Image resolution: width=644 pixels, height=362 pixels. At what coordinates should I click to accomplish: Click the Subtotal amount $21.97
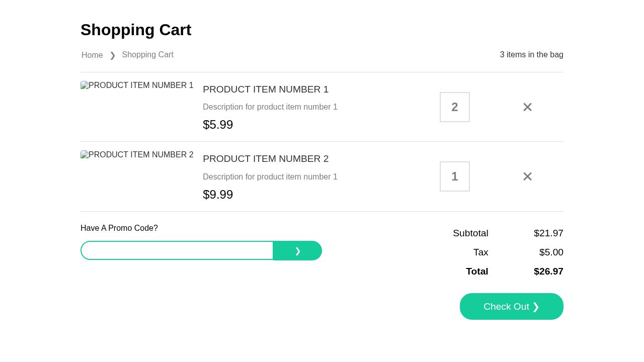click(548, 233)
